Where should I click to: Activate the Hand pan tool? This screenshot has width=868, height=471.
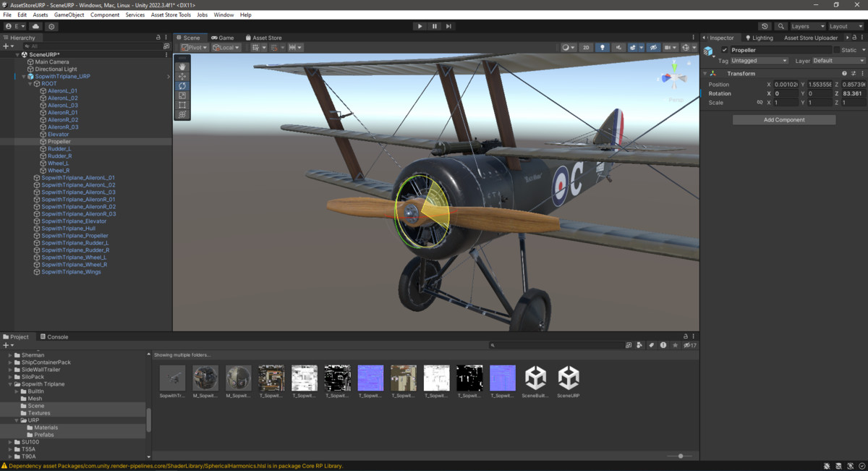click(x=182, y=66)
